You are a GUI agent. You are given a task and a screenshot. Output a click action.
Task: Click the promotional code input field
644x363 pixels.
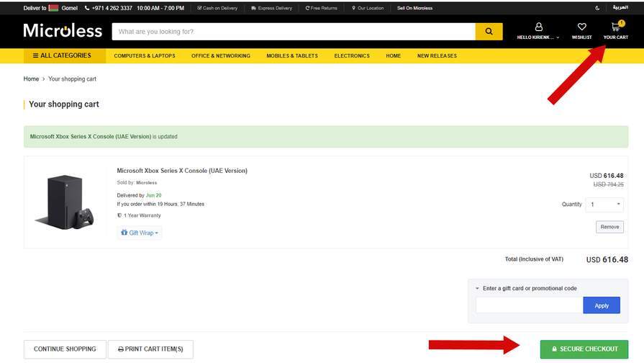point(529,305)
